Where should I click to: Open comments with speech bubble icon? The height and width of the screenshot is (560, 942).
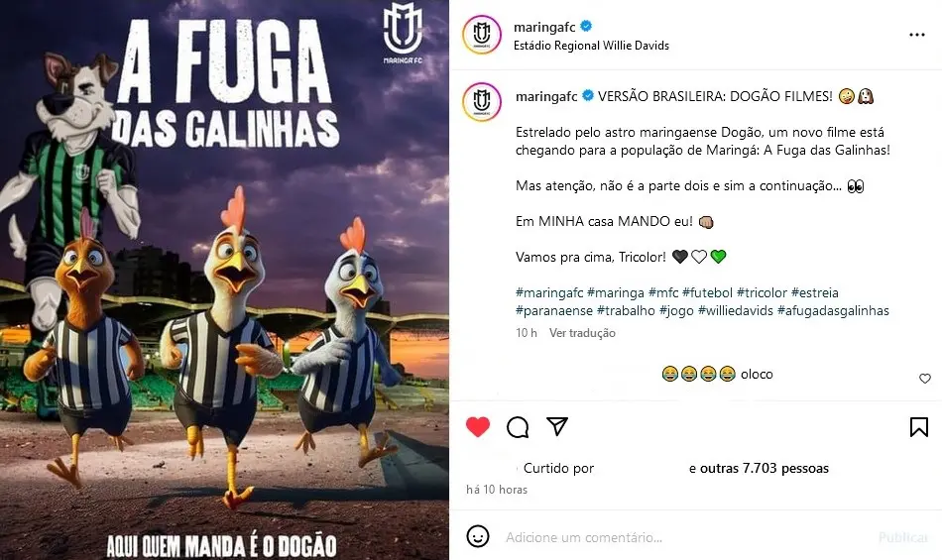518,427
